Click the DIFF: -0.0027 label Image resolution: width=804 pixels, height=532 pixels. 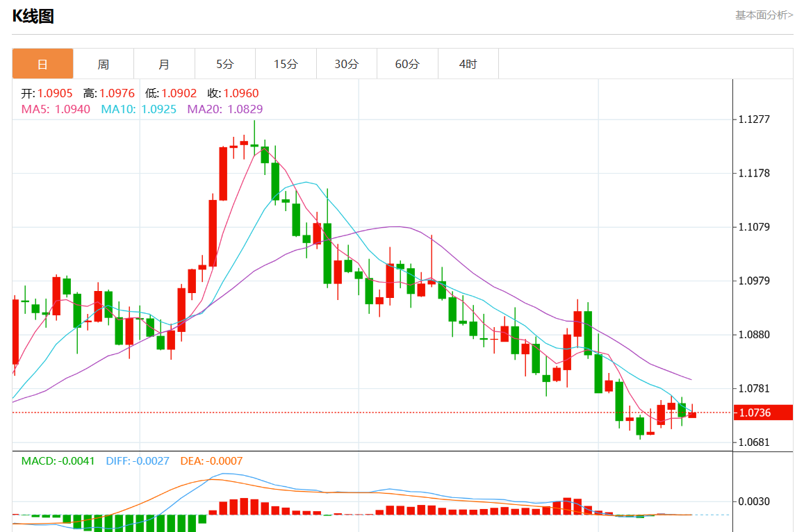coord(138,460)
